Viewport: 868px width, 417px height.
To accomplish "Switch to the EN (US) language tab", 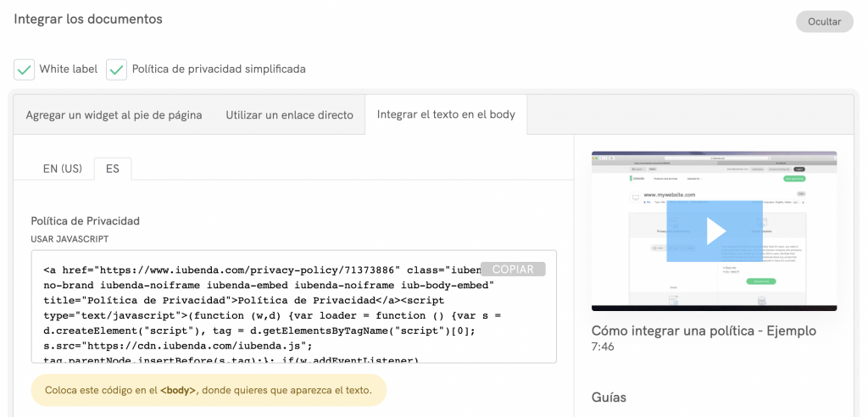I will click(63, 169).
